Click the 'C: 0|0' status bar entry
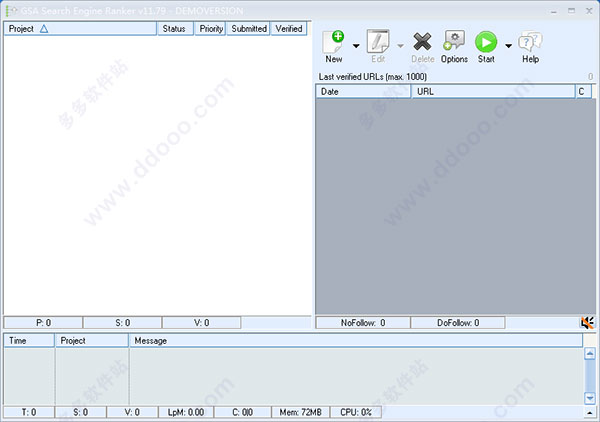 pyautogui.click(x=243, y=412)
